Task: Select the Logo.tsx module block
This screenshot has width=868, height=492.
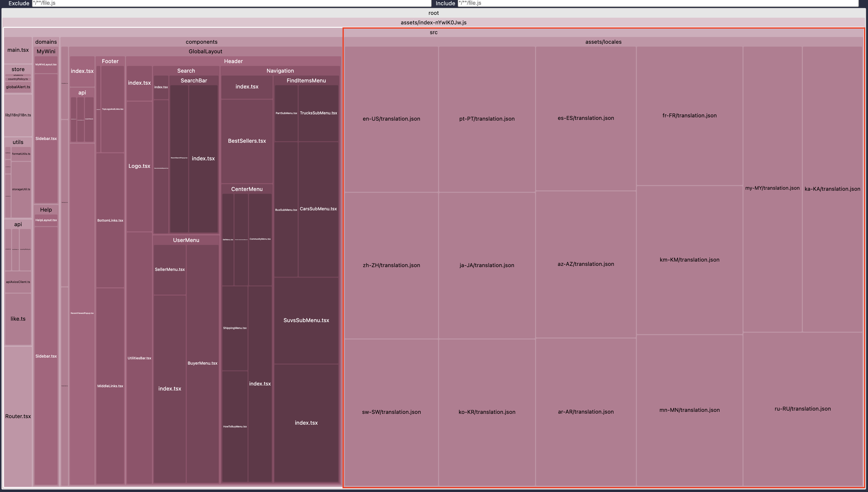Action: pos(139,166)
